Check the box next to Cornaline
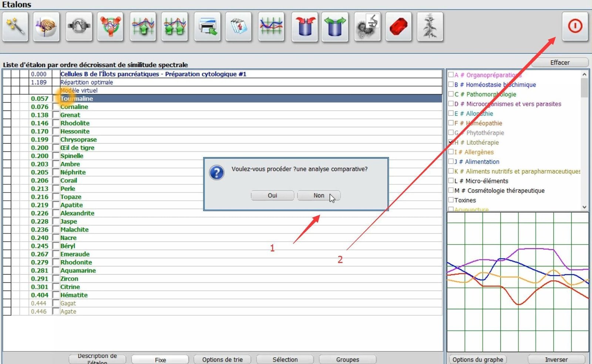 [x=56, y=107]
